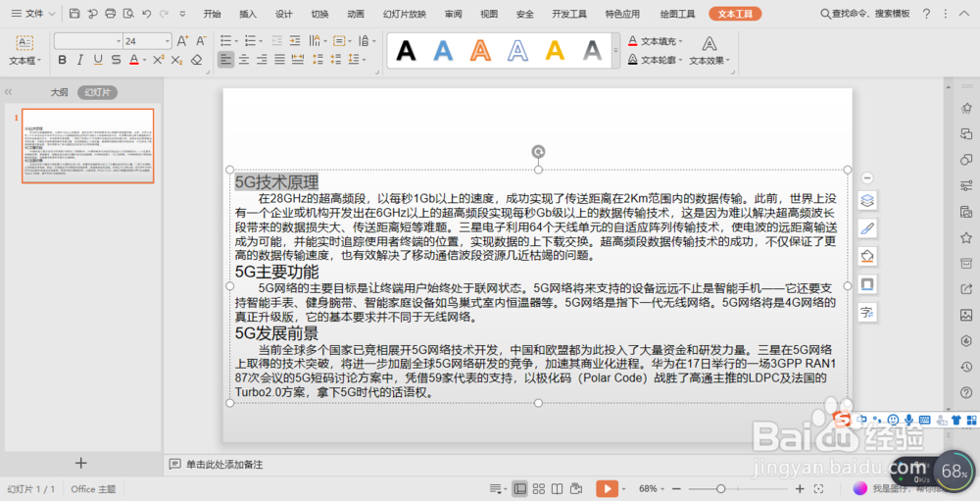Click the shape fill bucket icon beside text box
980x501 pixels.
tap(867, 257)
